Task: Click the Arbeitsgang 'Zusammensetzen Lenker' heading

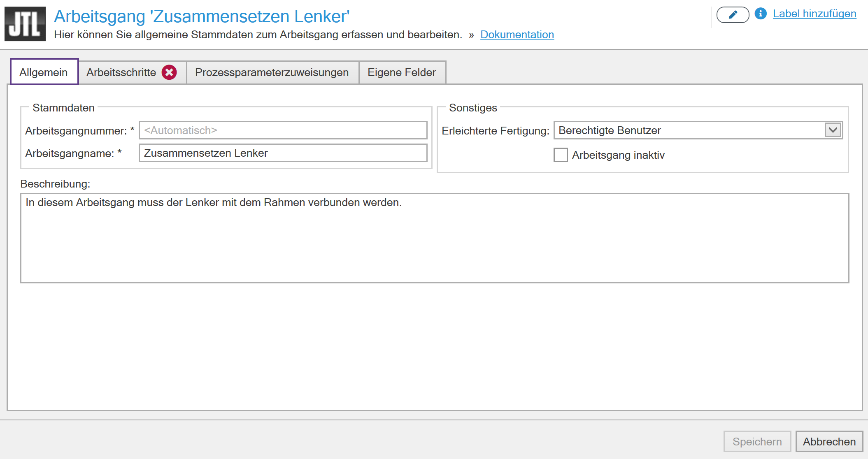Action: (202, 16)
